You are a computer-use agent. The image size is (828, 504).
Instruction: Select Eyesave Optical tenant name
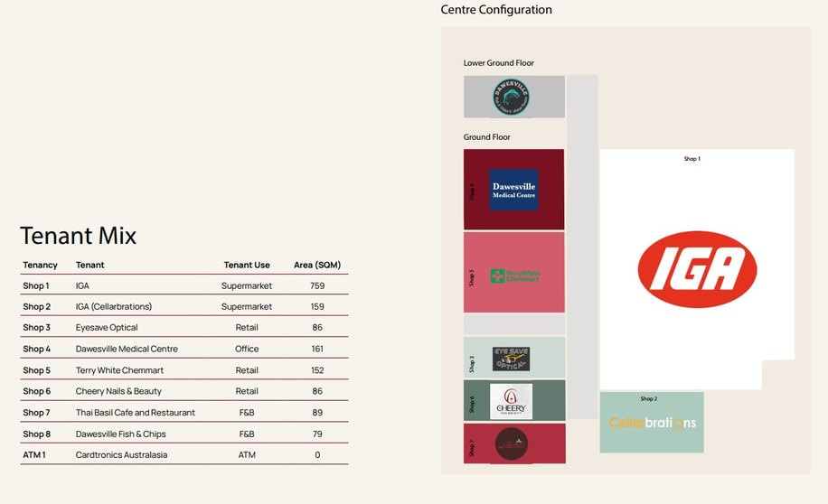(107, 328)
